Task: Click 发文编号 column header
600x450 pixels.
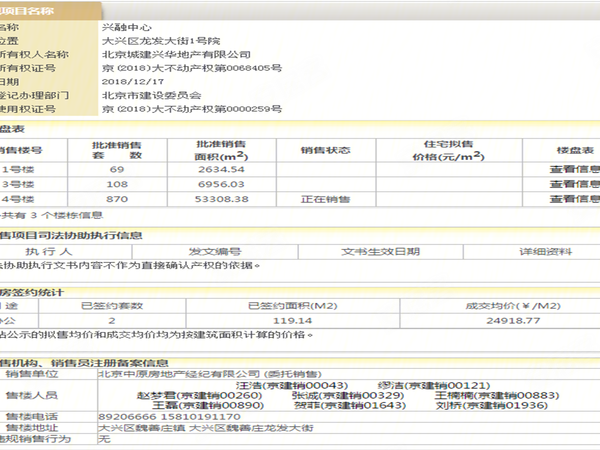Action: pyautogui.click(x=215, y=251)
